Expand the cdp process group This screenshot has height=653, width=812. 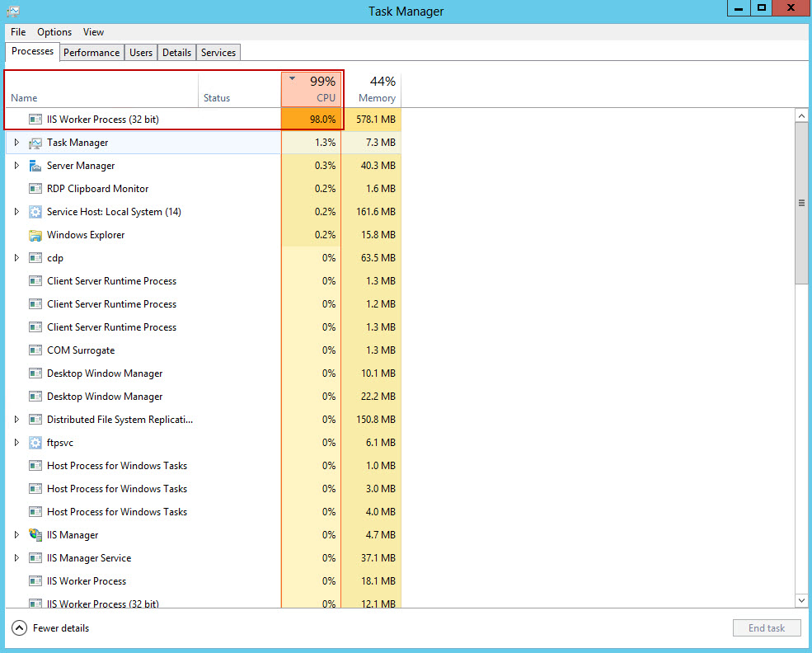point(16,258)
